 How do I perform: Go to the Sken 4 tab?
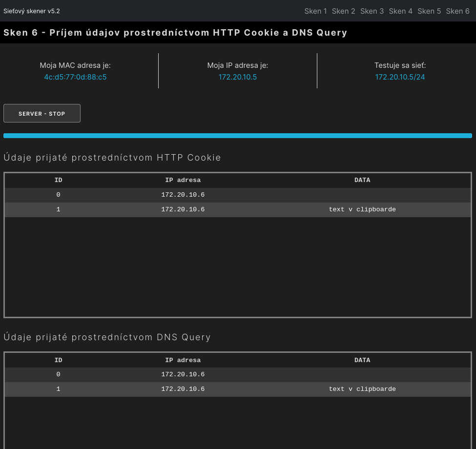tap(400, 11)
